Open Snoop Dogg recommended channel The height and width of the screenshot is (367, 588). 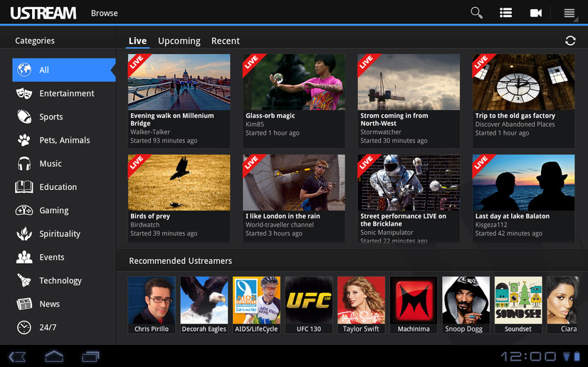466,305
